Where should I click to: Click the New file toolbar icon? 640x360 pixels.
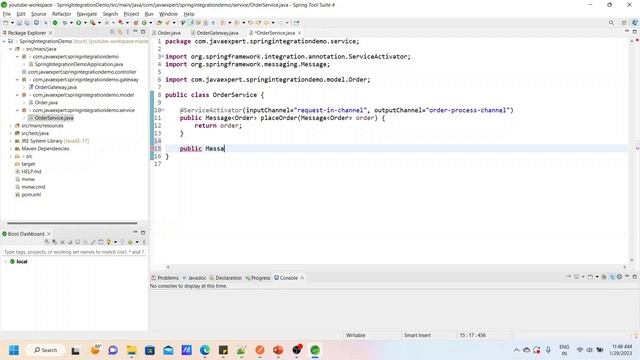(6, 23)
